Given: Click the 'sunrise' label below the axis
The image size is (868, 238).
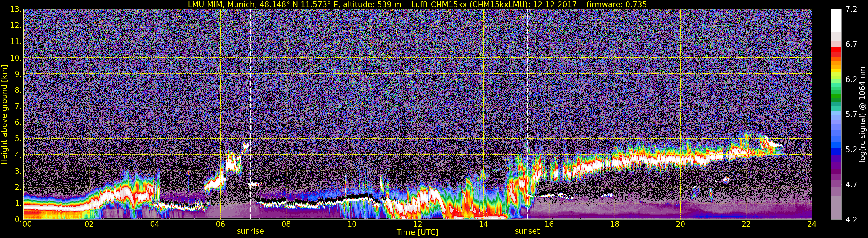Looking at the screenshot, I should tap(250, 231).
